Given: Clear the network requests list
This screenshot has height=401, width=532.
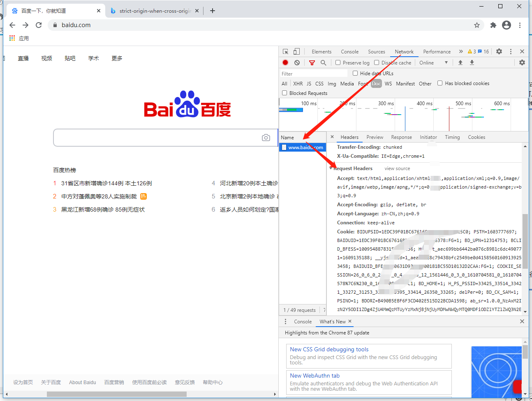Looking at the screenshot, I should (x=297, y=62).
